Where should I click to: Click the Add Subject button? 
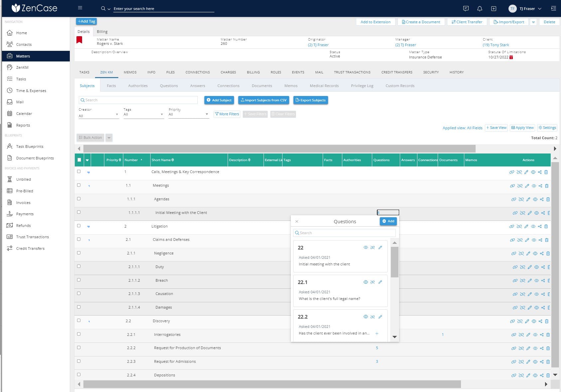pos(219,100)
